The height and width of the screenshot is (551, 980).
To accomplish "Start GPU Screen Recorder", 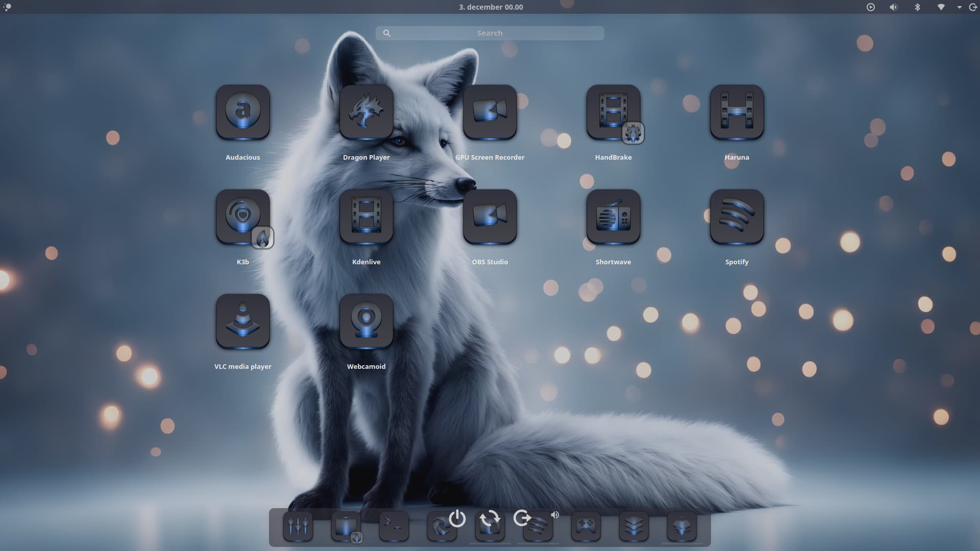I will tap(489, 112).
